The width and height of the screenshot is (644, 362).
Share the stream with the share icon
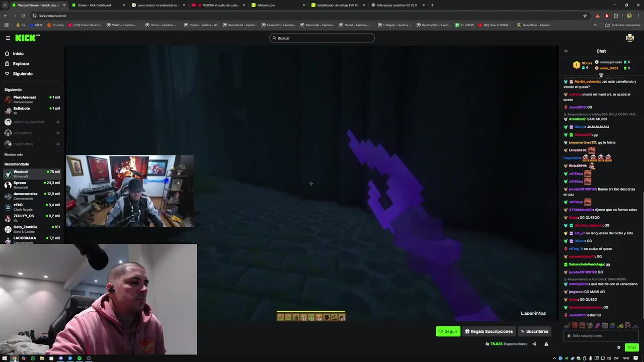click(x=534, y=344)
